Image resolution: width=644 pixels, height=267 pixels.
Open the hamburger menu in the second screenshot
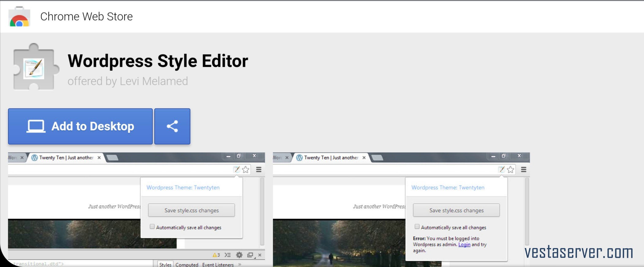click(x=524, y=169)
